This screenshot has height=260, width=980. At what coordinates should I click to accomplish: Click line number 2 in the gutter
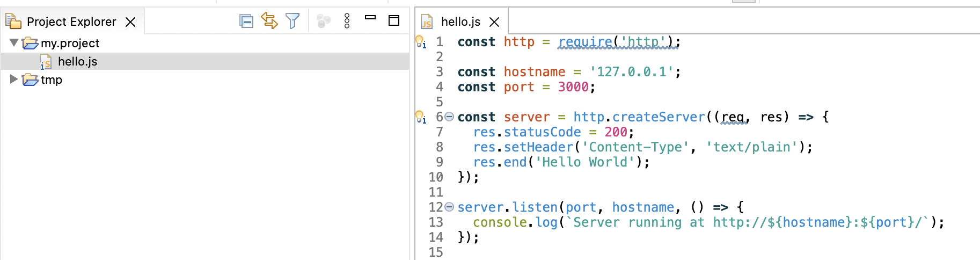(x=440, y=57)
